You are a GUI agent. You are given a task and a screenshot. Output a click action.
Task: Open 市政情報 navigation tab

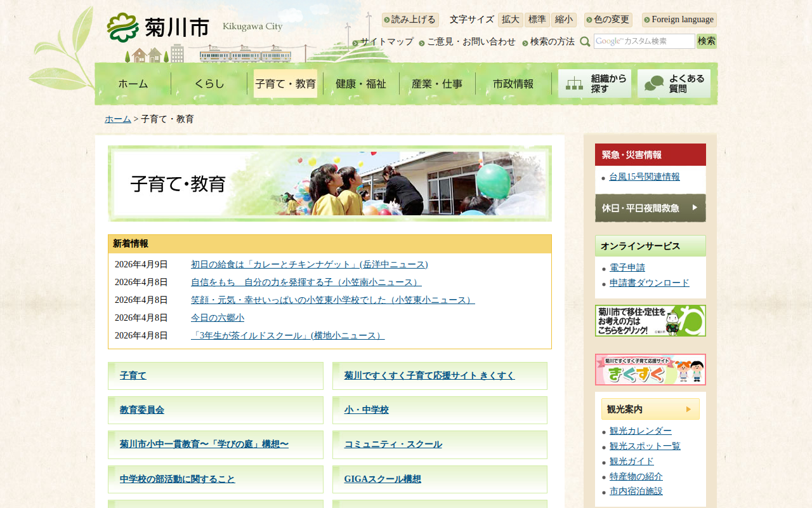(x=513, y=84)
